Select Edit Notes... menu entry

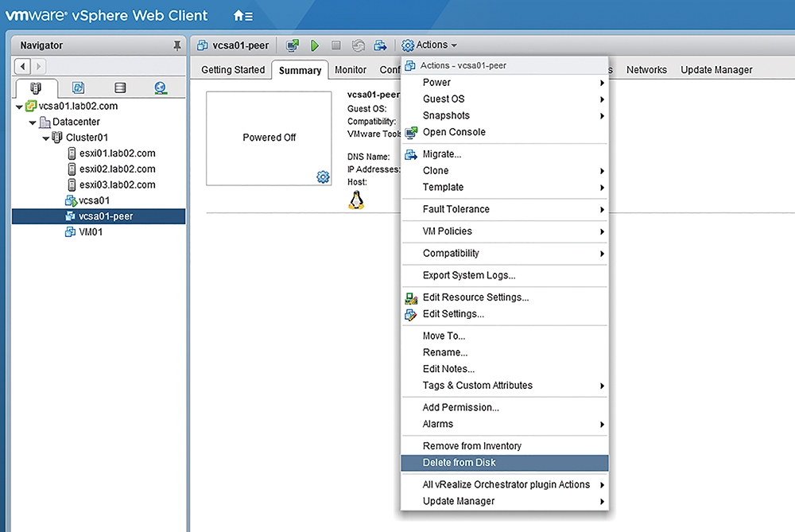[505, 369]
